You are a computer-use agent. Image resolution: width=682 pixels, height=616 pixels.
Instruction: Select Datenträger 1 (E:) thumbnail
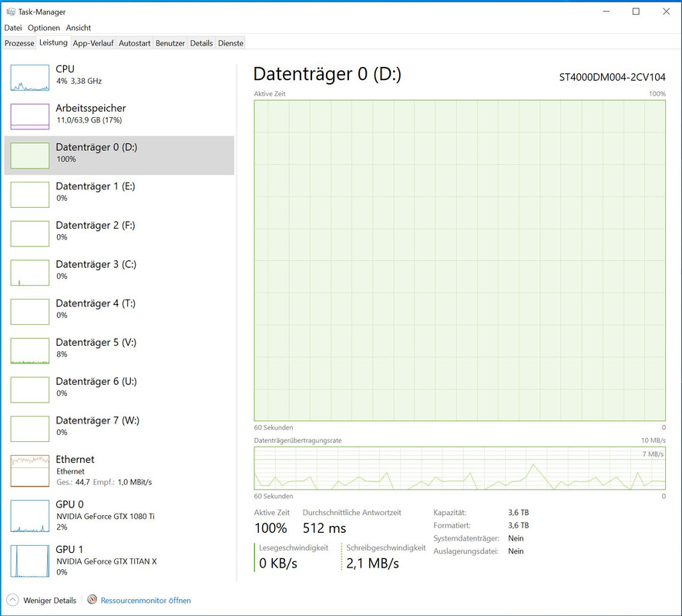30,195
